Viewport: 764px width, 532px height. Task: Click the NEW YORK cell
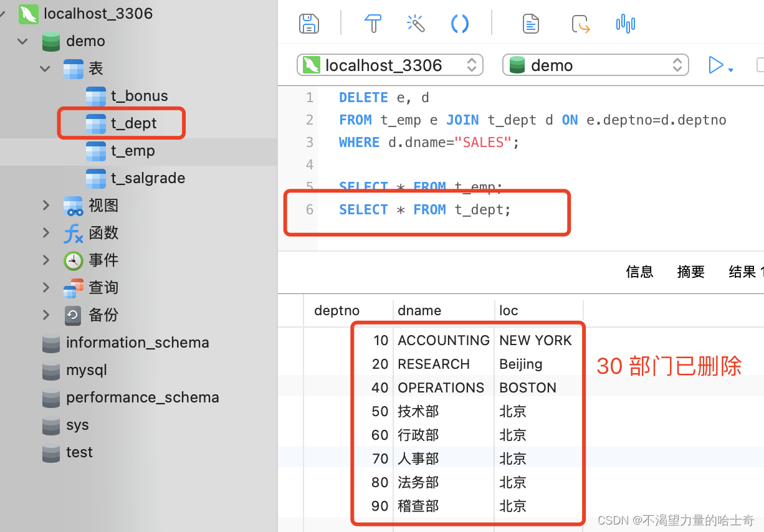click(535, 340)
